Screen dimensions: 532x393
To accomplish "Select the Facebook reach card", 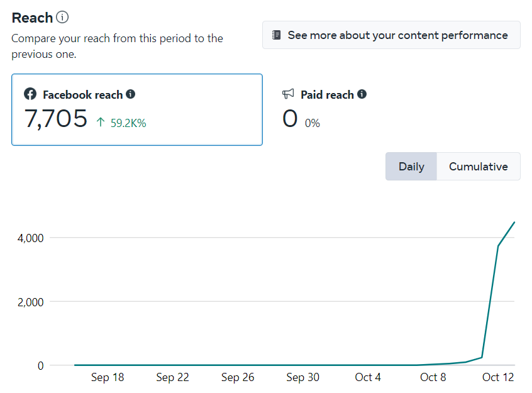I will click(136, 110).
